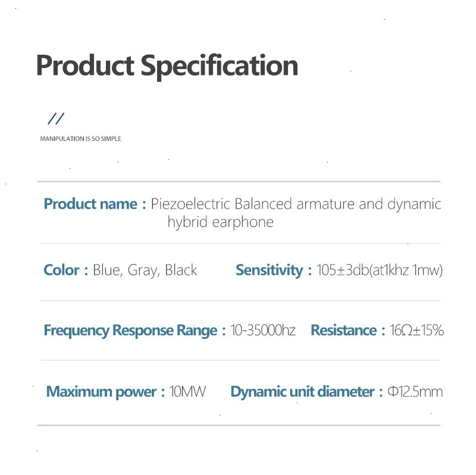
Task: Select the '10-35000hz' value
Action: (263, 330)
